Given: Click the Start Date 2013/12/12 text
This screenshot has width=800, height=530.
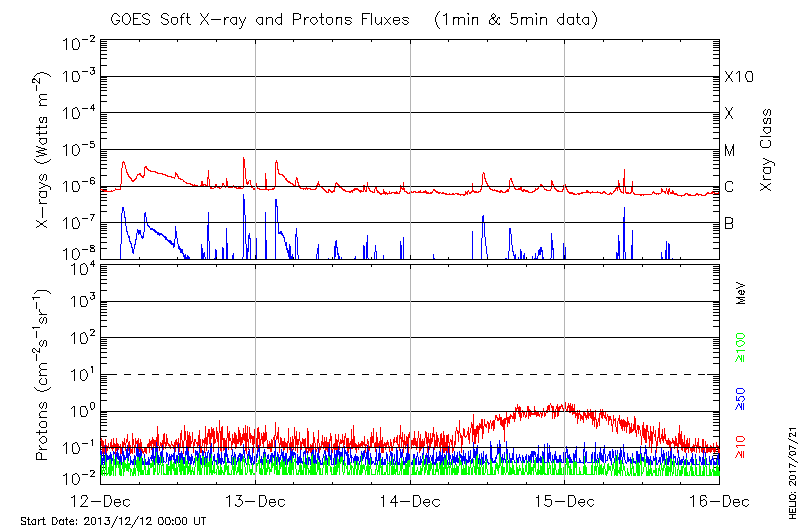Looking at the screenshot, I should click(x=112, y=521).
